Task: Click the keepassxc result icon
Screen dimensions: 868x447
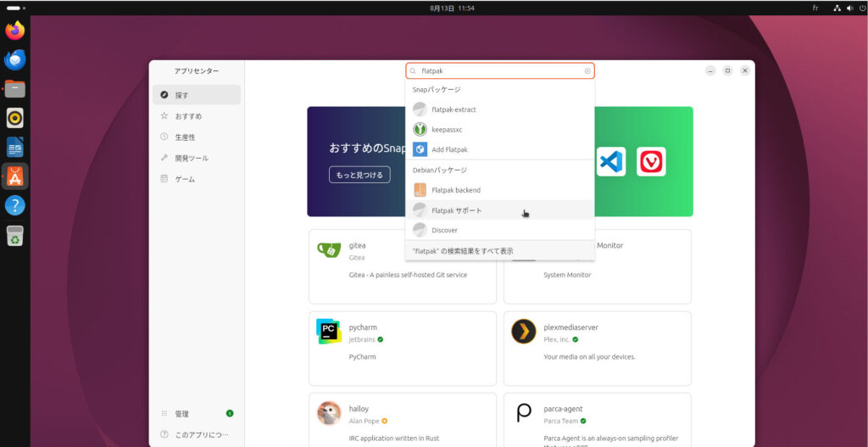Action: [x=420, y=129]
